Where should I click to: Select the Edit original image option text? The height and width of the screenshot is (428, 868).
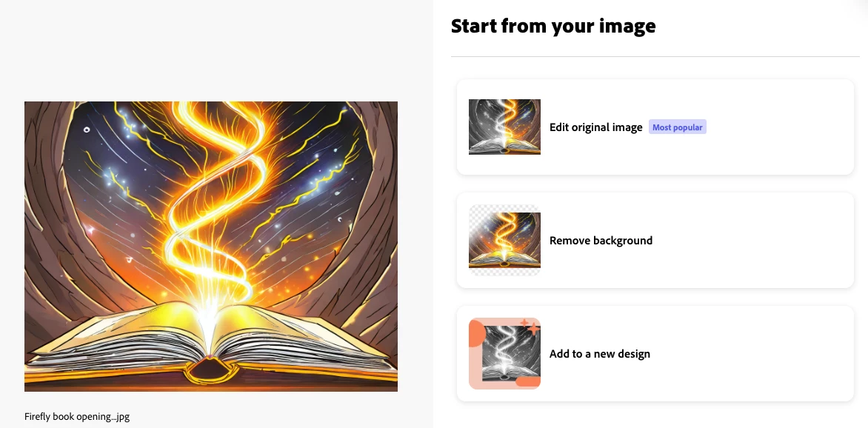pos(595,127)
